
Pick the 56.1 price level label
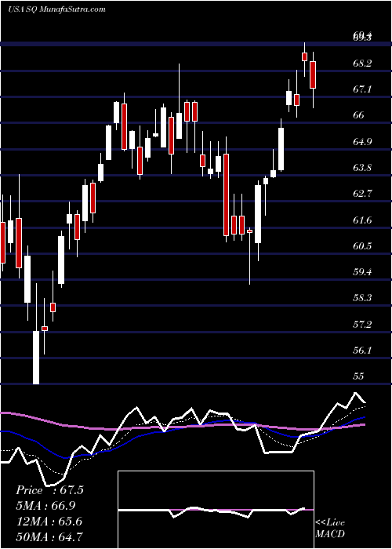click(362, 350)
